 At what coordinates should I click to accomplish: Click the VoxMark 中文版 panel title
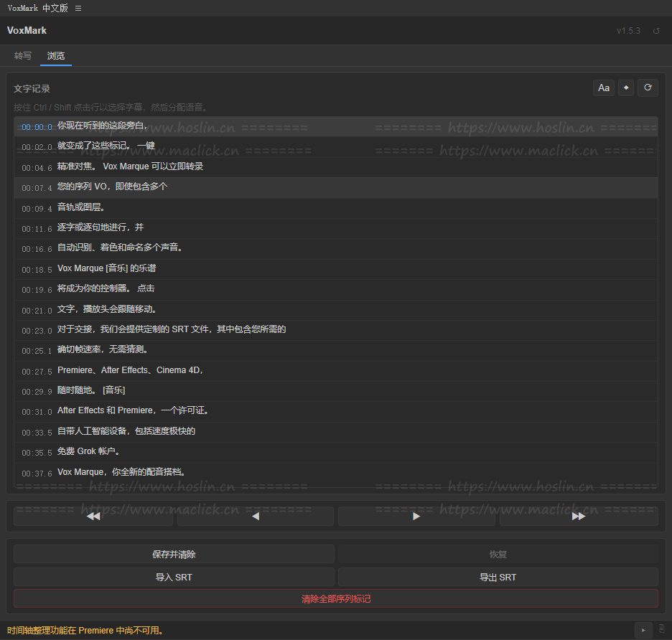pos(38,8)
